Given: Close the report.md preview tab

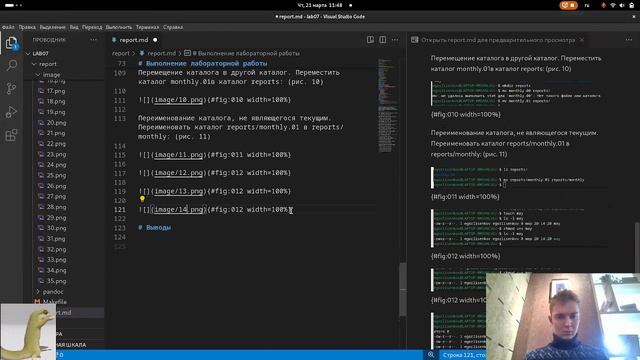Looking at the screenshot, I should 582,40.
